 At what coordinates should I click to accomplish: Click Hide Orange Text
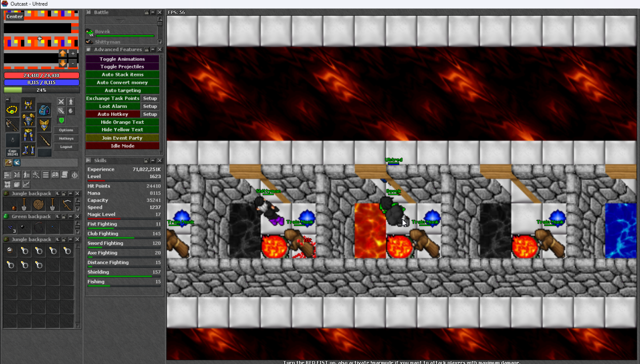[122, 122]
